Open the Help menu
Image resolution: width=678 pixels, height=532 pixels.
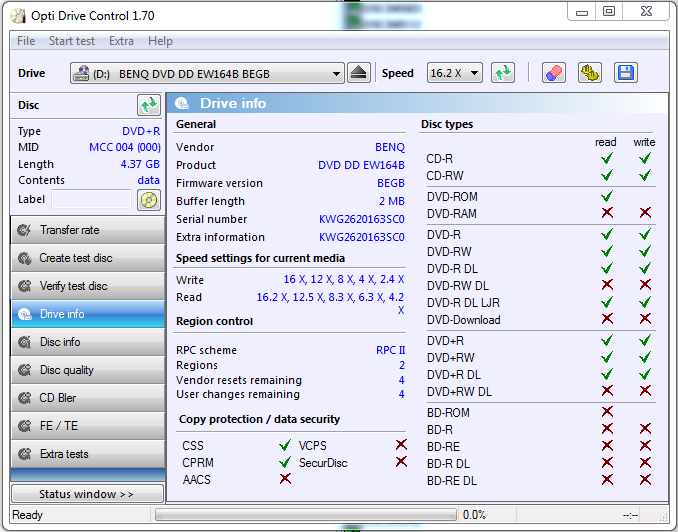160,41
